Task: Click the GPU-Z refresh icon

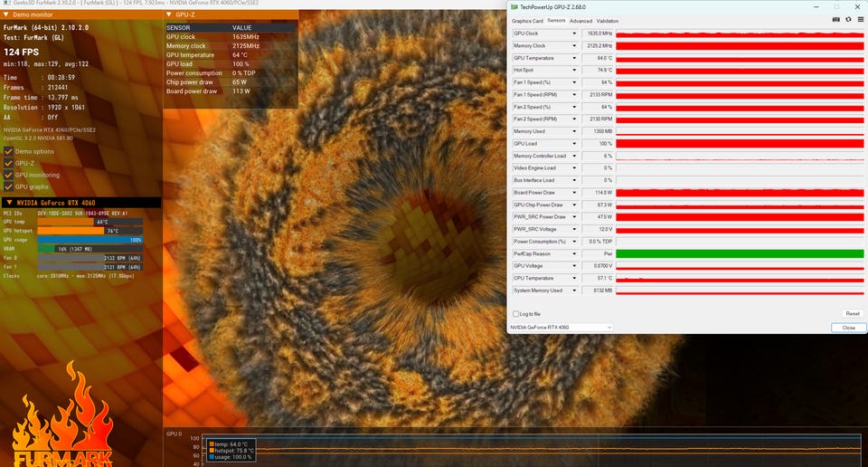Action: click(848, 19)
